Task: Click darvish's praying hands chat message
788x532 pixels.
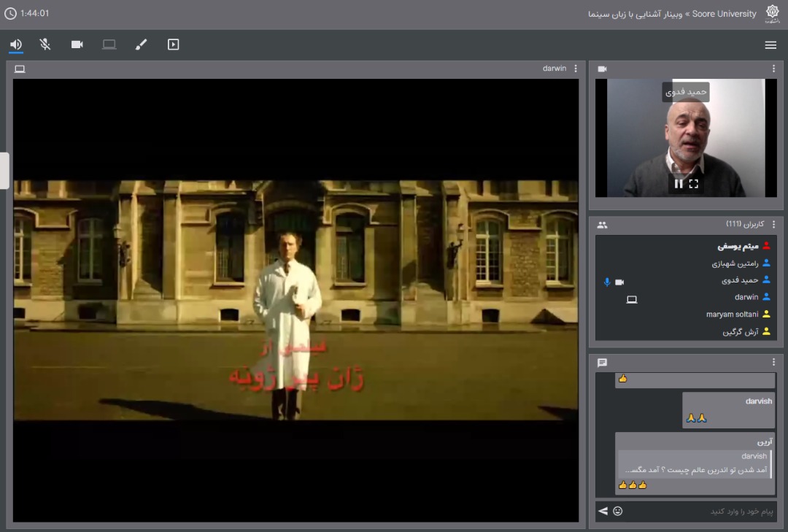Action: [x=729, y=410]
